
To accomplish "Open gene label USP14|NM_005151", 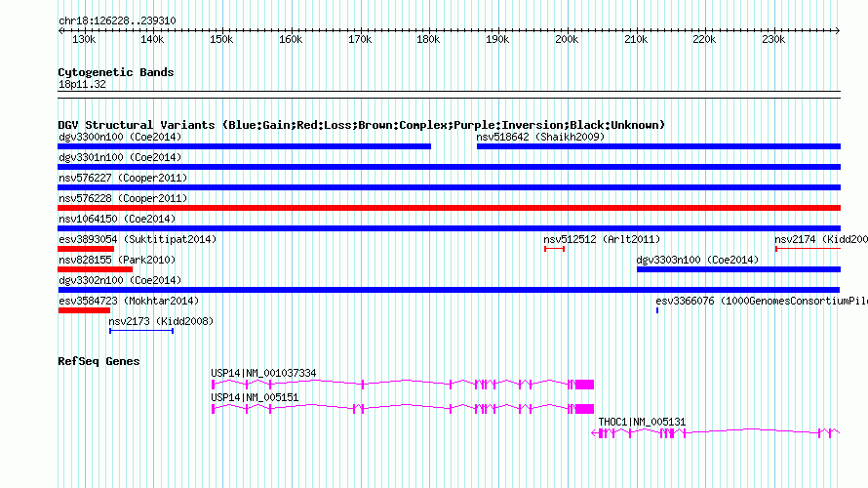I will [255, 397].
